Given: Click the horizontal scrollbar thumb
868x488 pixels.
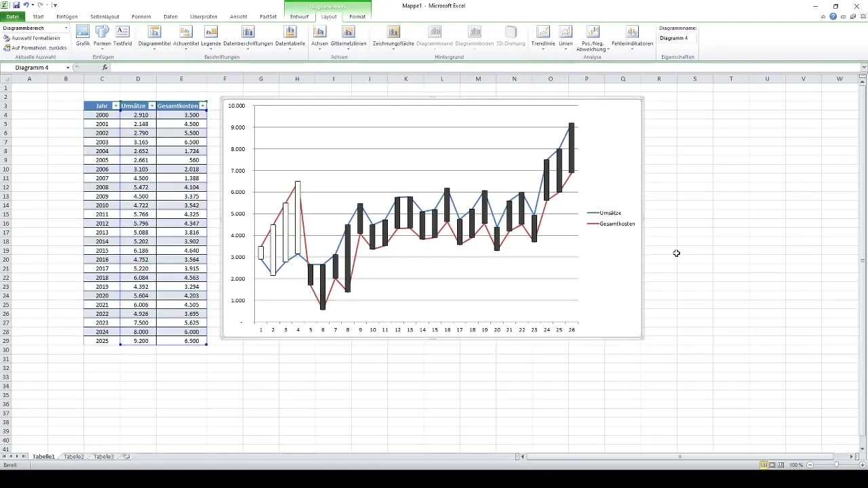Looking at the screenshot, I should click(680, 457).
